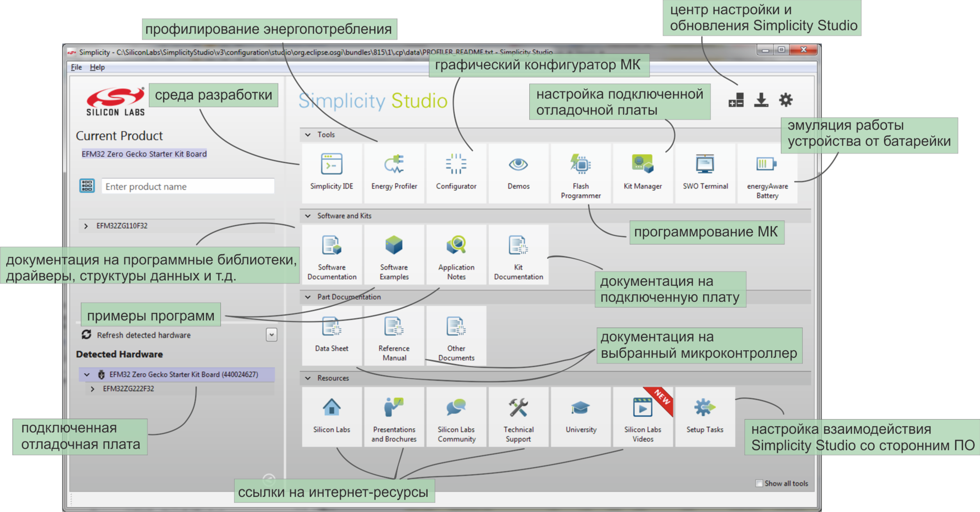Open the Demos tile
This screenshot has height=512, width=980.
pos(519,174)
